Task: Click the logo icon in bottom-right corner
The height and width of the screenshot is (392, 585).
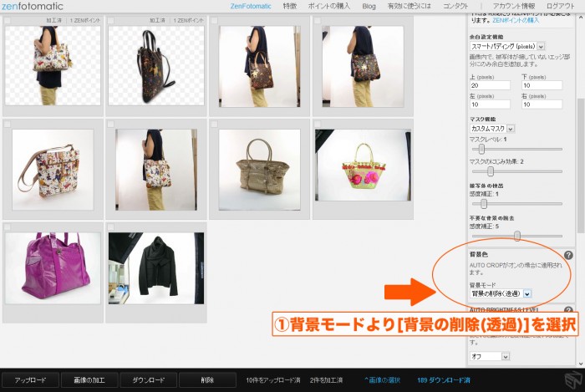Action: pos(570,380)
